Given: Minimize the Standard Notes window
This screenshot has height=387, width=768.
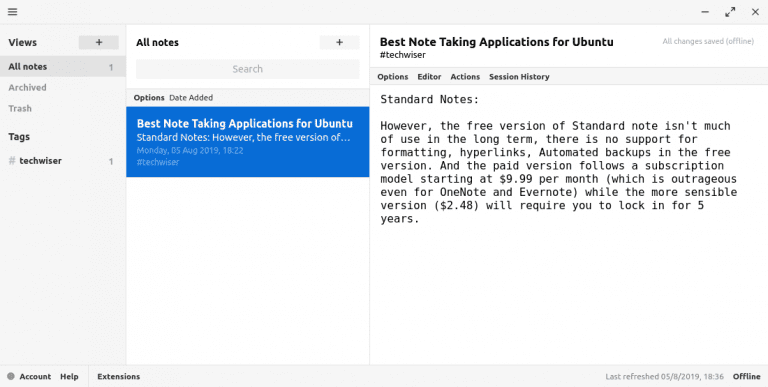Looking at the screenshot, I should 705,12.
